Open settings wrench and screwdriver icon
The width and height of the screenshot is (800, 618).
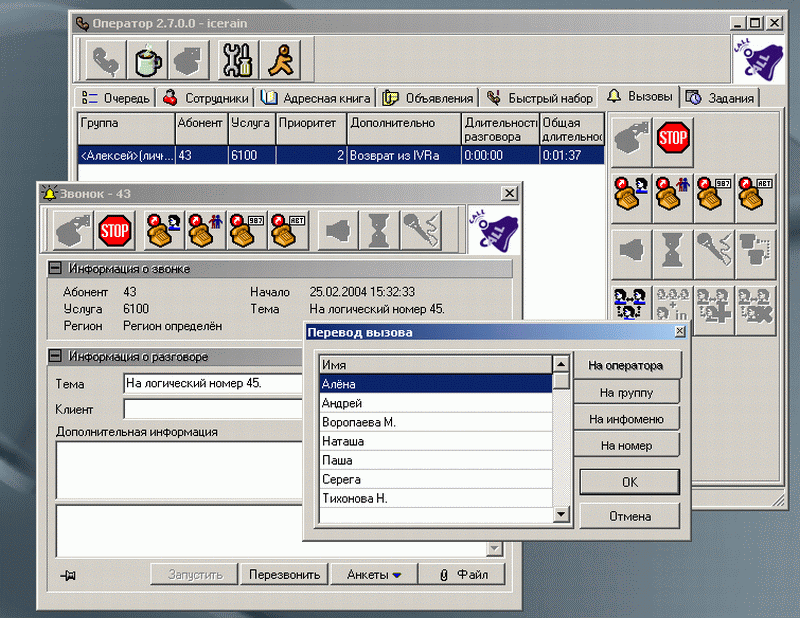(238, 61)
